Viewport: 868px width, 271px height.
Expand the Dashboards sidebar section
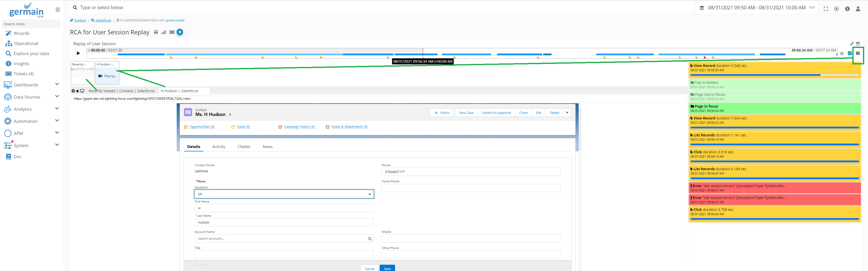tap(57, 85)
